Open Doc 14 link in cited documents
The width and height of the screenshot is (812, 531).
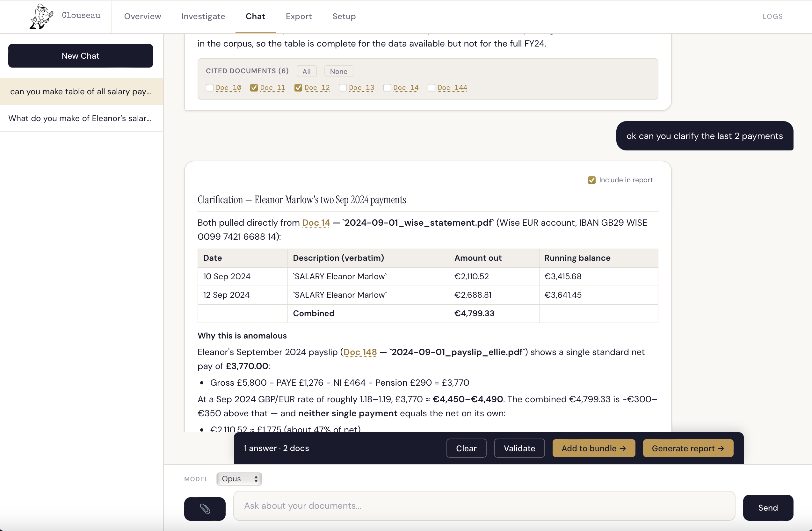pyautogui.click(x=406, y=88)
